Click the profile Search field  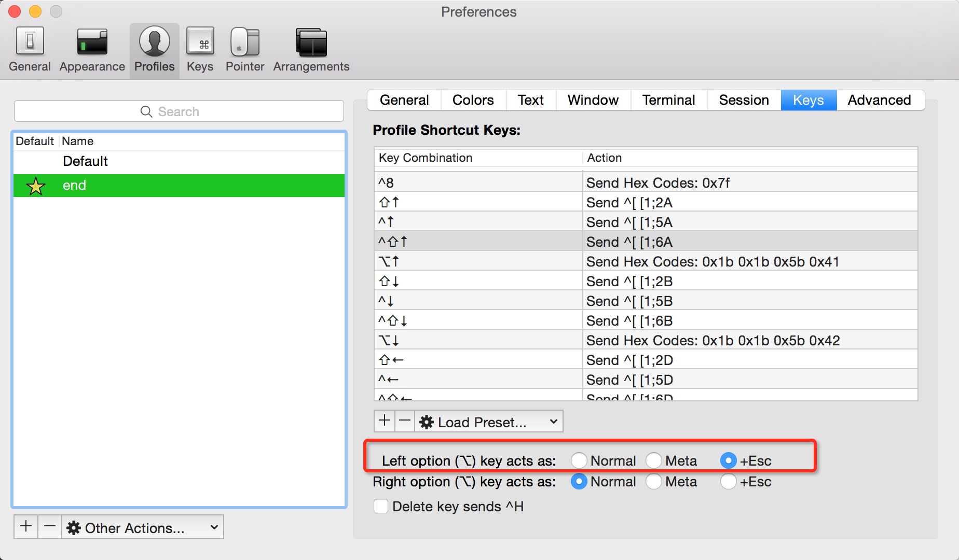click(179, 111)
